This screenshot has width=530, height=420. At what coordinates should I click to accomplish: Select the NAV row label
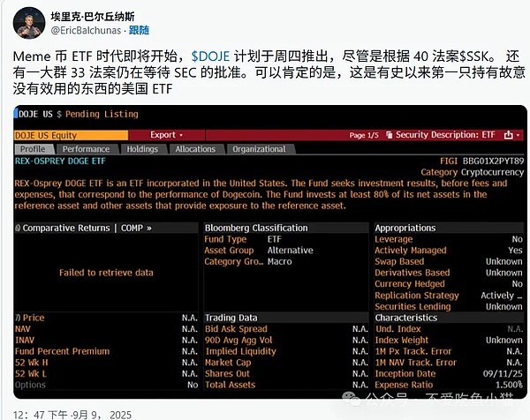click(x=23, y=329)
